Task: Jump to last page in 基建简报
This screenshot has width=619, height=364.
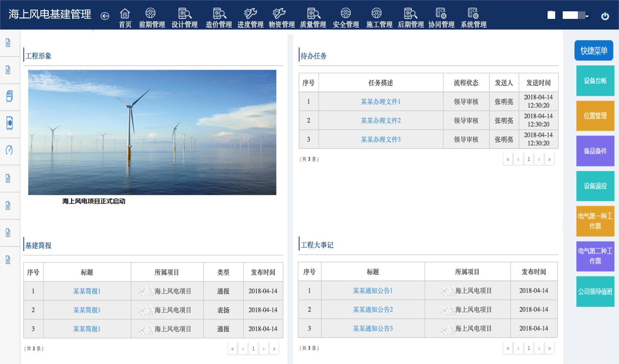Action: [274, 349]
